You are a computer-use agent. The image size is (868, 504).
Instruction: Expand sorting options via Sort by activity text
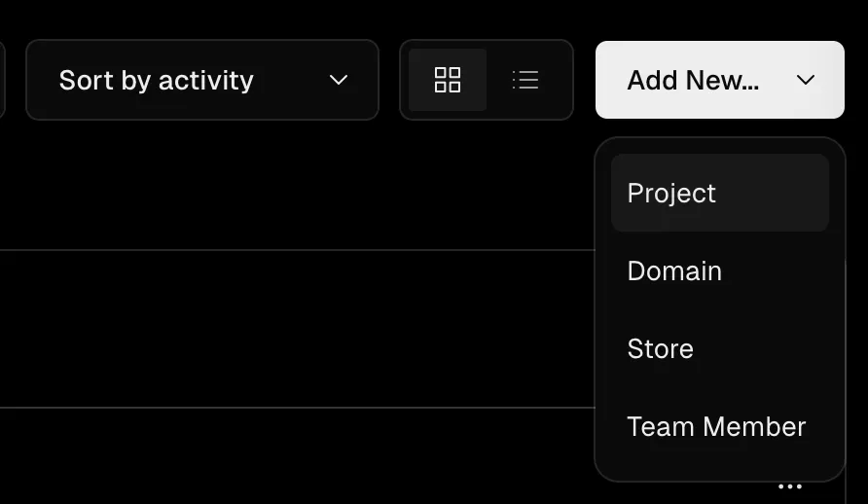pyautogui.click(x=156, y=80)
